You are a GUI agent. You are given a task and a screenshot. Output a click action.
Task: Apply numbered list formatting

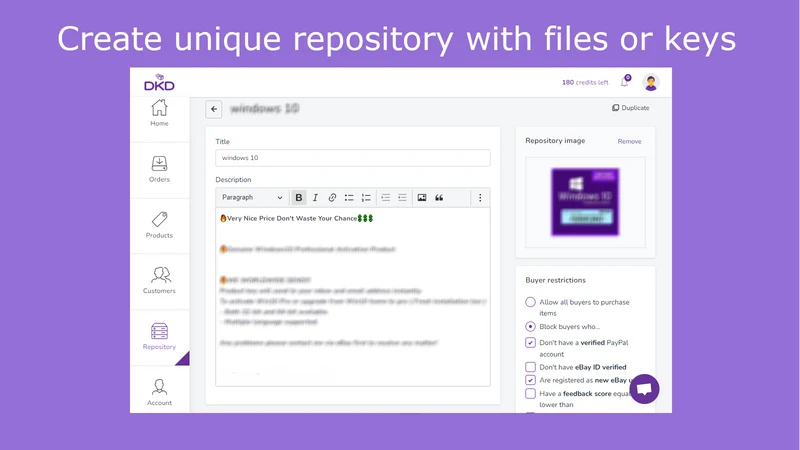(366, 197)
